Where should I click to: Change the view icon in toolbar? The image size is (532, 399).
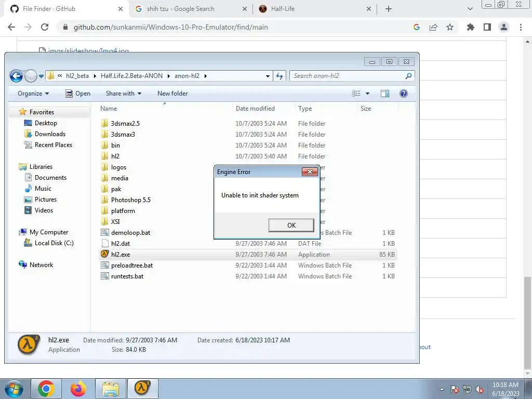click(356, 94)
